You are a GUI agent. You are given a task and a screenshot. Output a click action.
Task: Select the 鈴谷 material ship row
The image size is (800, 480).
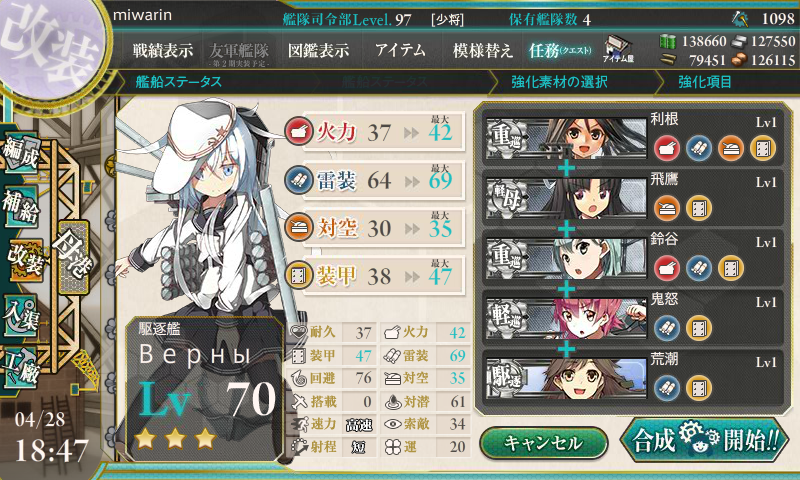633,258
